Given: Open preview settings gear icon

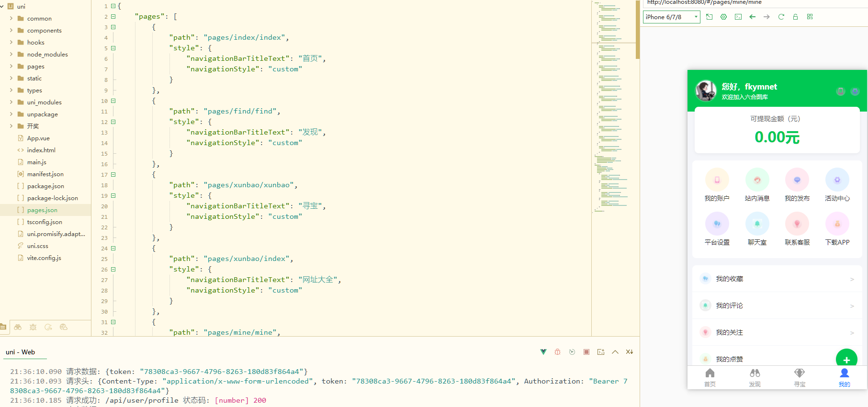Looking at the screenshot, I should (723, 17).
